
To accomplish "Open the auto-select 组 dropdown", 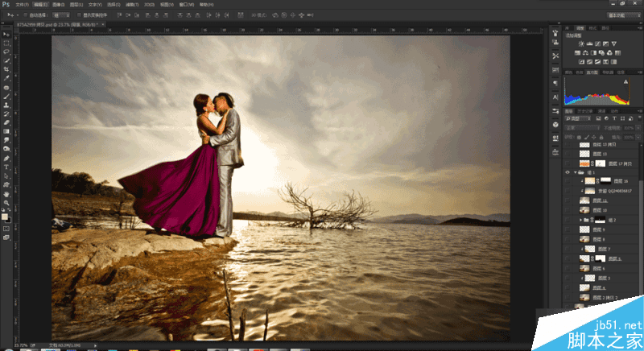I will (x=61, y=15).
